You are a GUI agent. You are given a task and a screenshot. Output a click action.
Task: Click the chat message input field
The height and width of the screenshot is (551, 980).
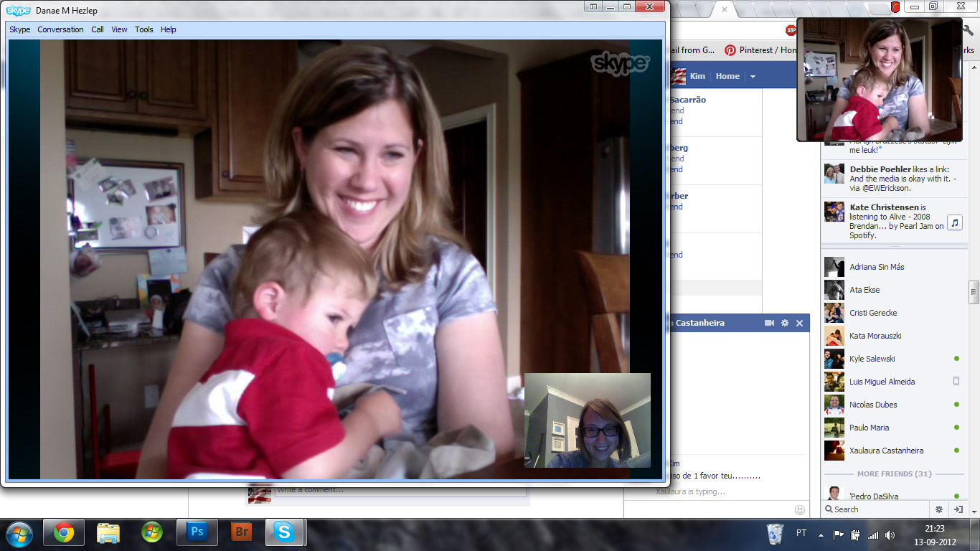[x=710, y=509]
